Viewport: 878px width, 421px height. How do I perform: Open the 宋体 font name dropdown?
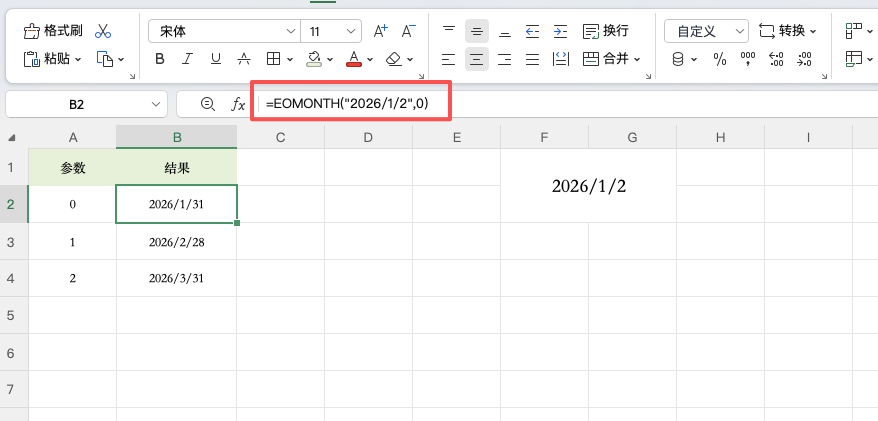(x=221, y=31)
